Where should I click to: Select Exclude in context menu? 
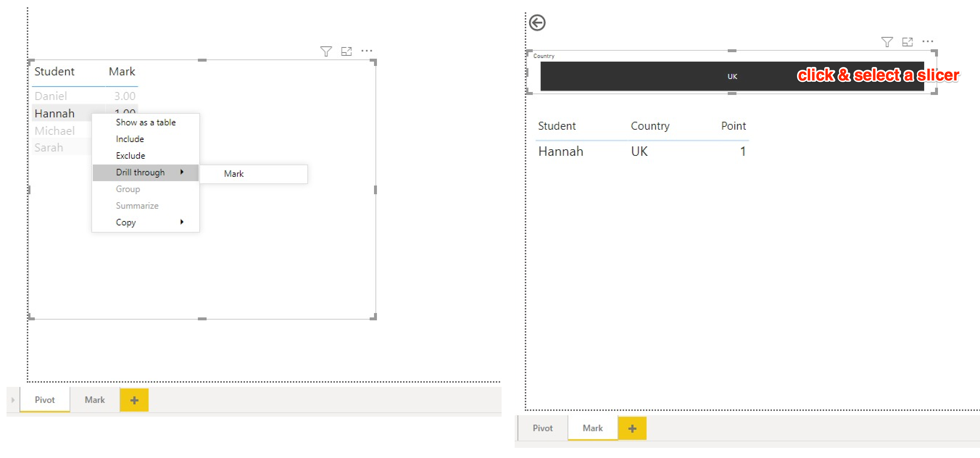click(x=146, y=156)
